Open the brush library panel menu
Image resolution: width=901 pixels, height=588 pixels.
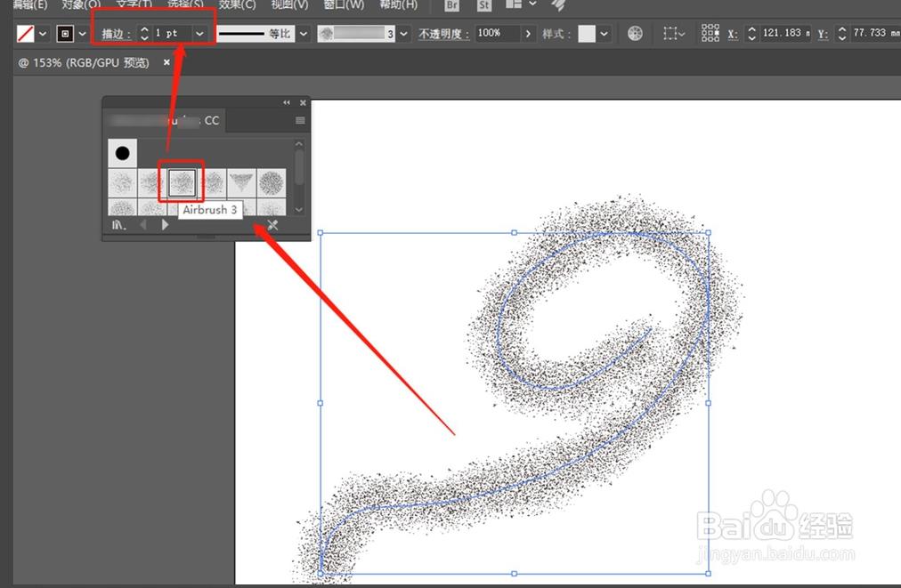300,121
